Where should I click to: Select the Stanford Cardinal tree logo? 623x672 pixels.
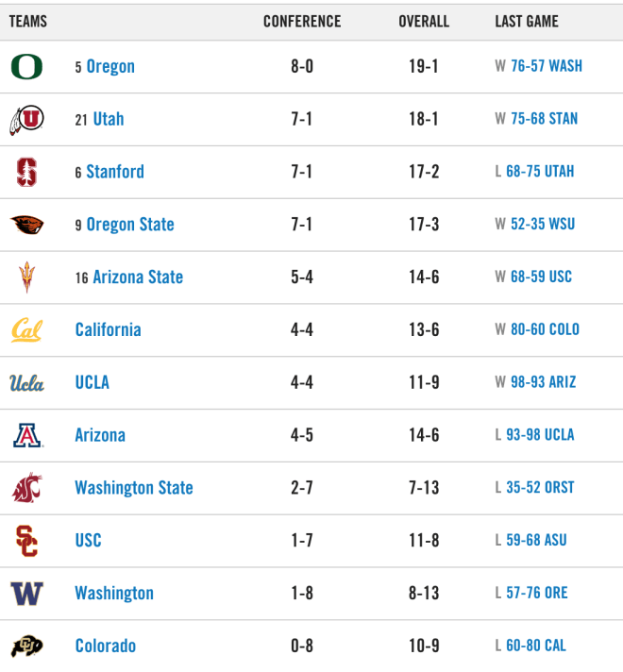[x=26, y=173]
